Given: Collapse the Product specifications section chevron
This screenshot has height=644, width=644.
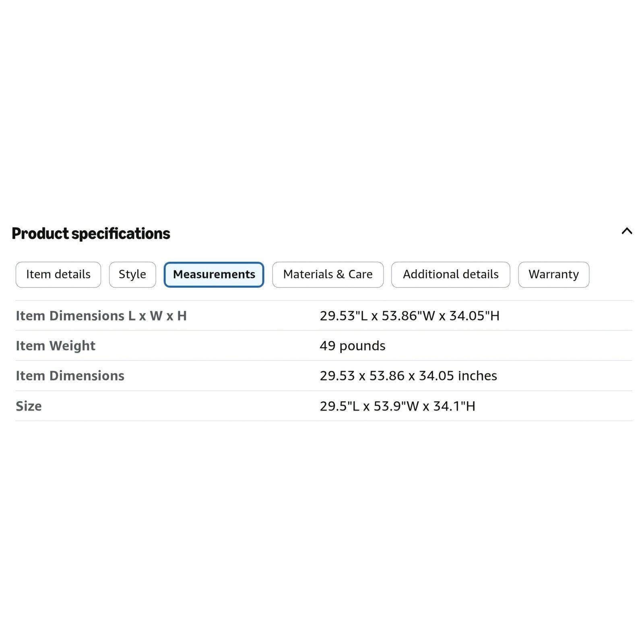Looking at the screenshot, I should (x=627, y=231).
